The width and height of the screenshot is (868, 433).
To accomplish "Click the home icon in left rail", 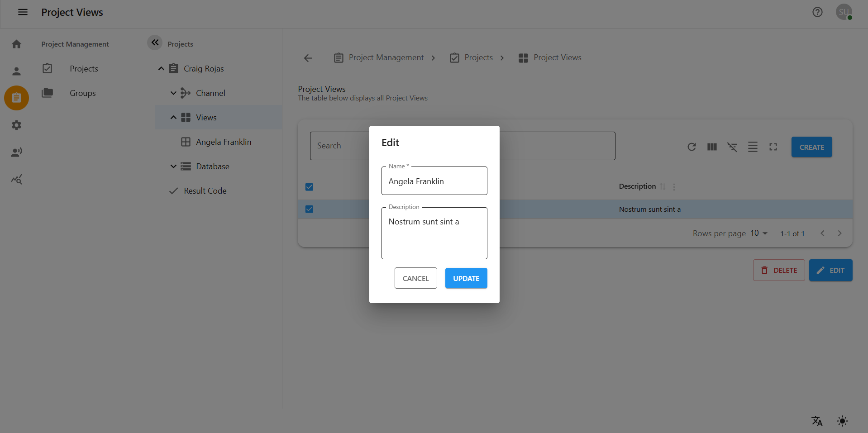I will click(x=17, y=44).
